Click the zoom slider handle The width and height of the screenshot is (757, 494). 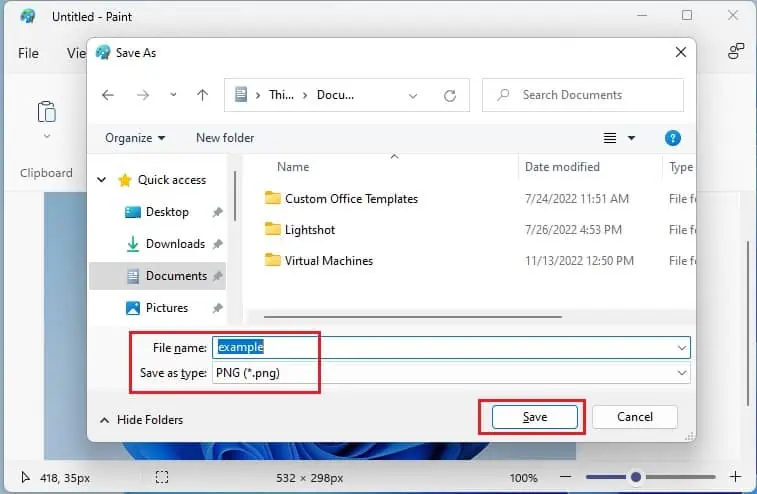point(636,477)
